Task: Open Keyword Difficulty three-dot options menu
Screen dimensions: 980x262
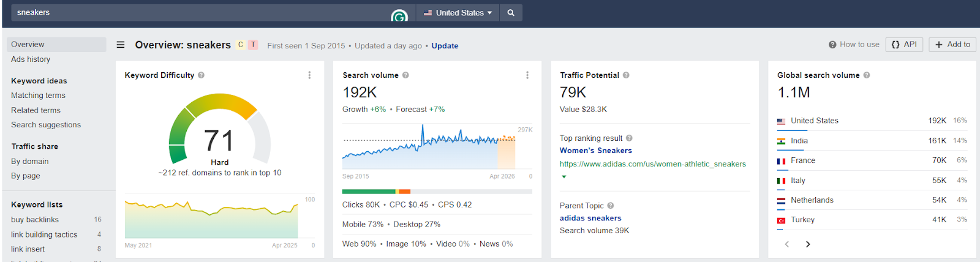Action: (309, 75)
